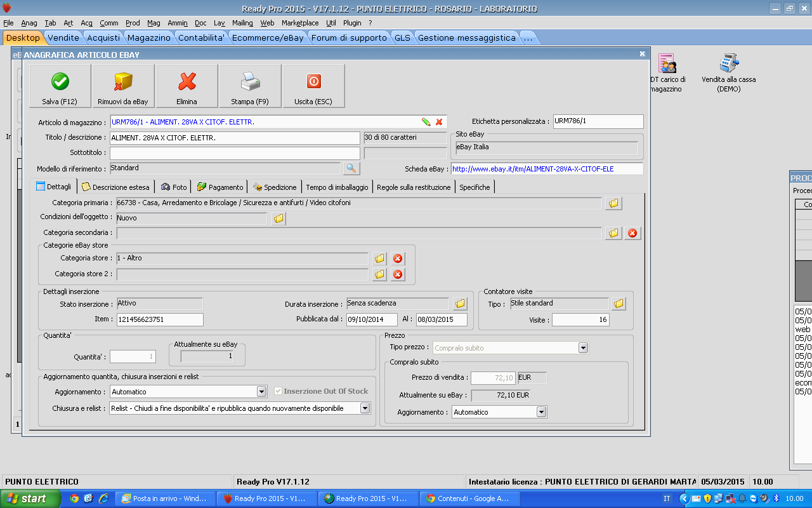Expand the price Aggiornamento dropdown in Compralo subito
The image size is (812, 508).
click(541, 412)
